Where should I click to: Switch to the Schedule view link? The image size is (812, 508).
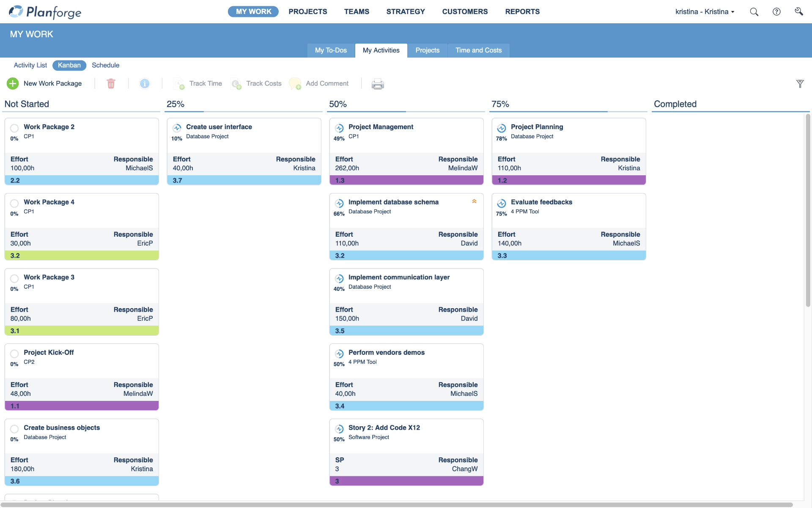(x=105, y=65)
